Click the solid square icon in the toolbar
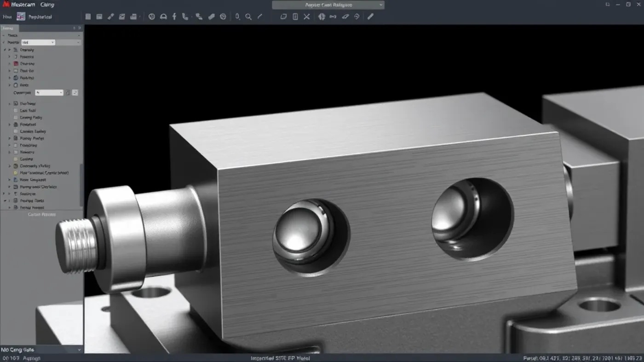Screen dimensions: 644x362 click(88, 17)
